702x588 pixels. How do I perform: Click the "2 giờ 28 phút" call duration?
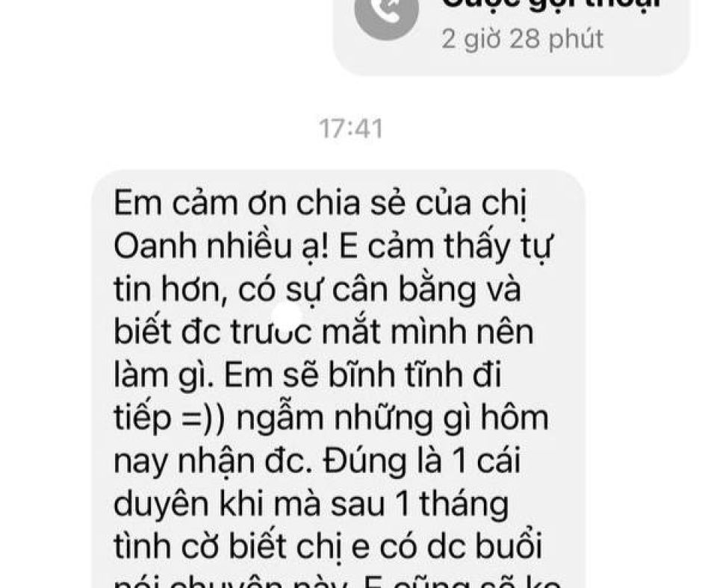click(x=523, y=39)
